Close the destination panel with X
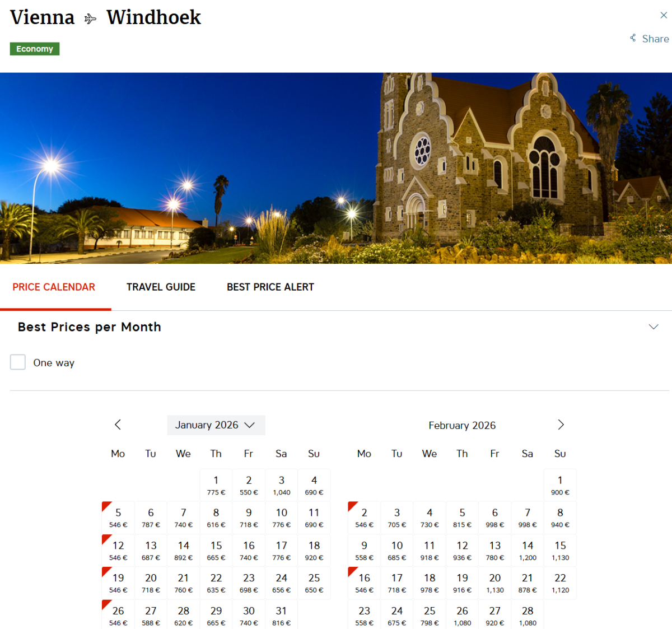This screenshot has height=629, width=672. 664,15
